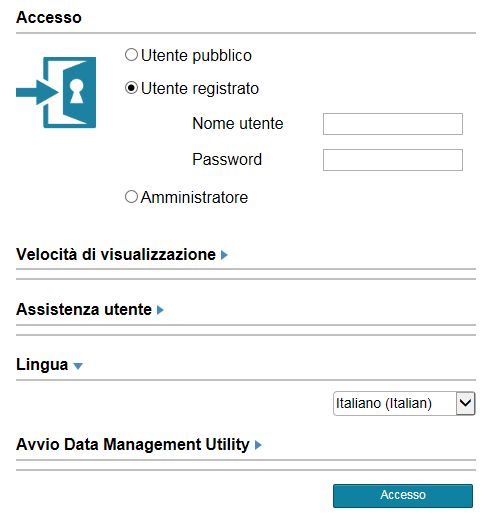Select Utente registrato radio button
The height and width of the screenshot is (515, 500).
click(x=131, y=88)
